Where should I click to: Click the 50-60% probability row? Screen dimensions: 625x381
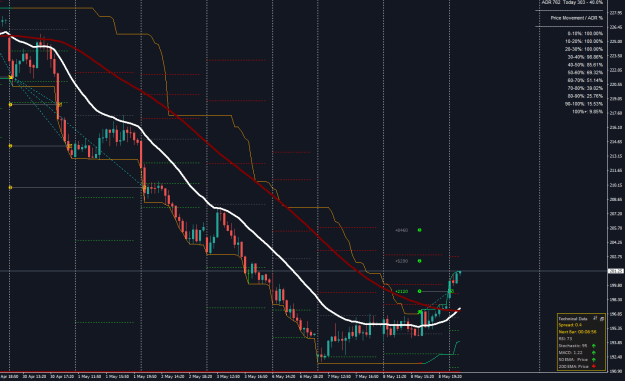585,73
